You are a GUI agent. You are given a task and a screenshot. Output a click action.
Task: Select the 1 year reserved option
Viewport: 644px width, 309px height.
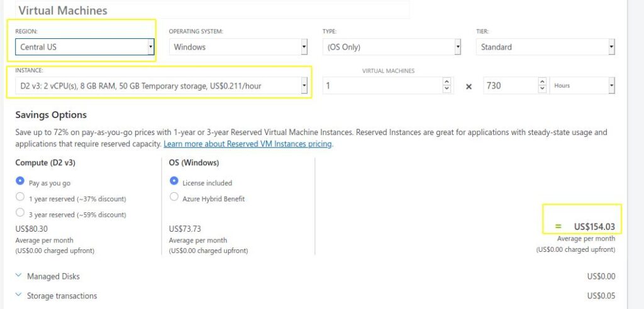[x=19, y=197]
